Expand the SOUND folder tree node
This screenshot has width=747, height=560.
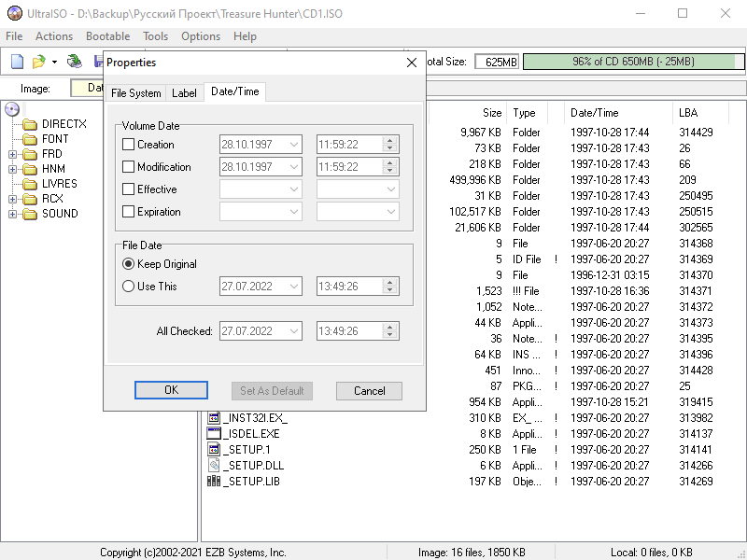[x=13, y=214]
